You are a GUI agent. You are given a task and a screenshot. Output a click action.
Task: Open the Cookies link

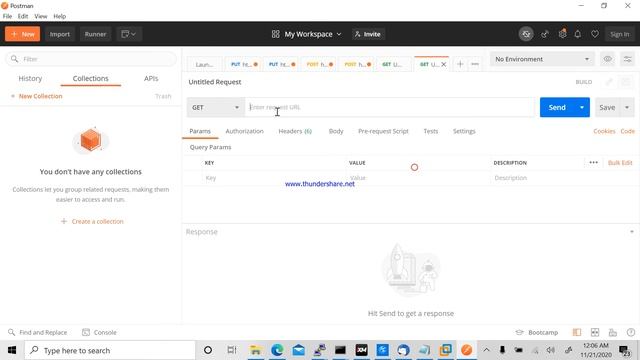point(604,131)
